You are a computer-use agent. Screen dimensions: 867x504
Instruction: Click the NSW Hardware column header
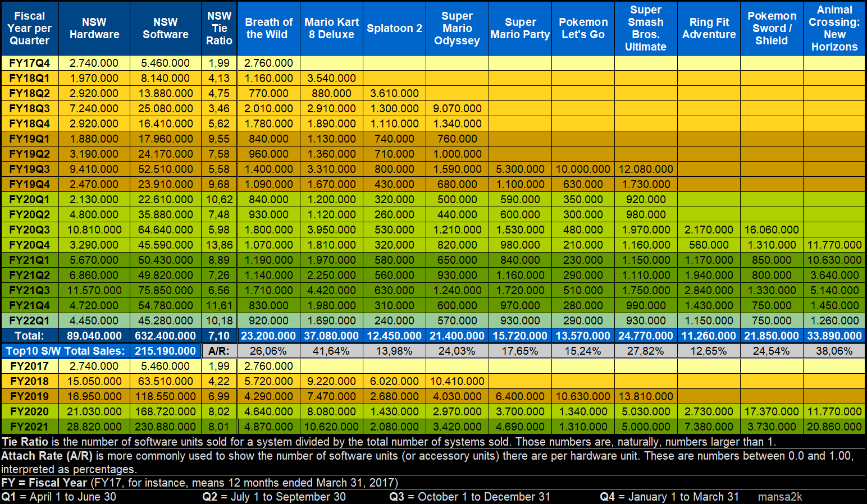pos(94,28)
